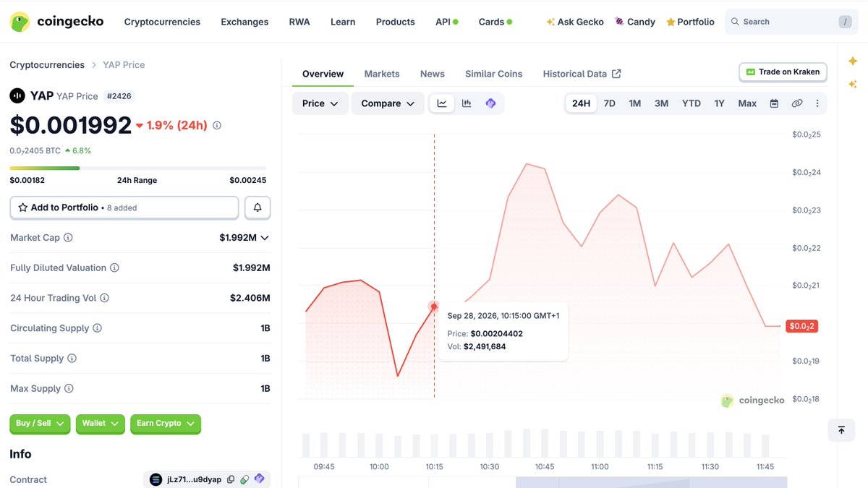Click the Search input field
This screenshot has width=868, height=488.
791,22
